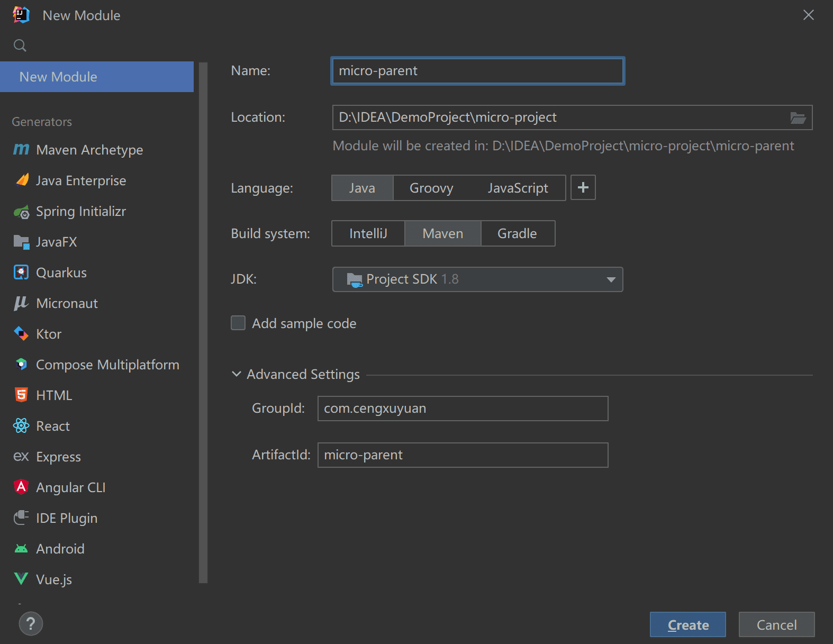Click the Android robot icon

(x=21, y=549)
